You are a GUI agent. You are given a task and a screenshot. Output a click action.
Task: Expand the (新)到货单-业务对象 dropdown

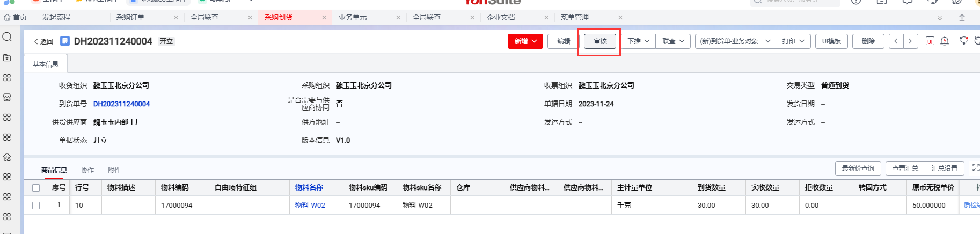point(735,41)
